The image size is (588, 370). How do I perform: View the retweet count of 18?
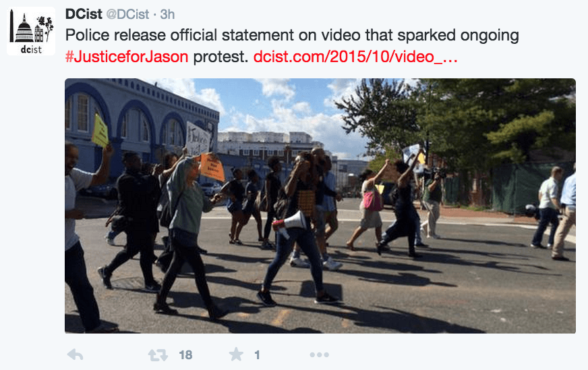coord(185,355)
